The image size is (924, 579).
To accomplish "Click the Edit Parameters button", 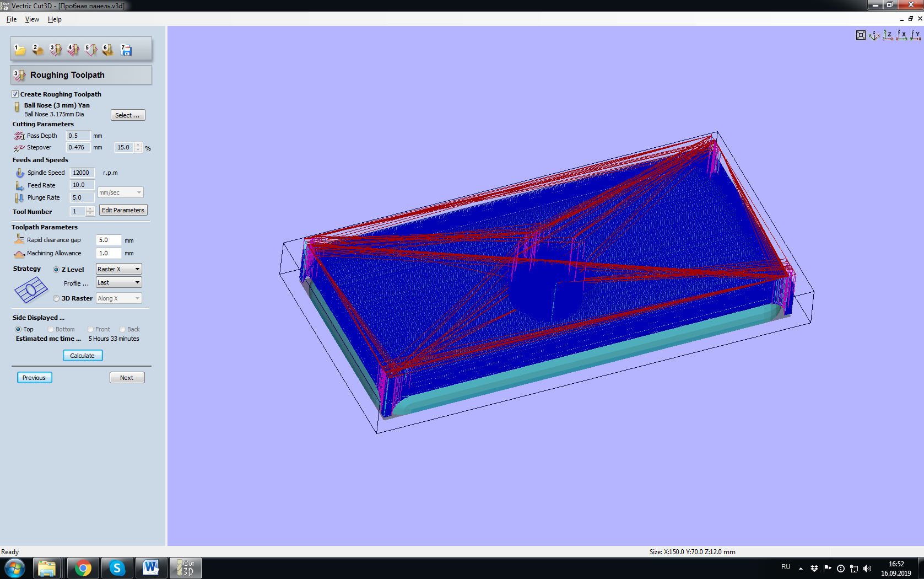I will click(123, 210).
